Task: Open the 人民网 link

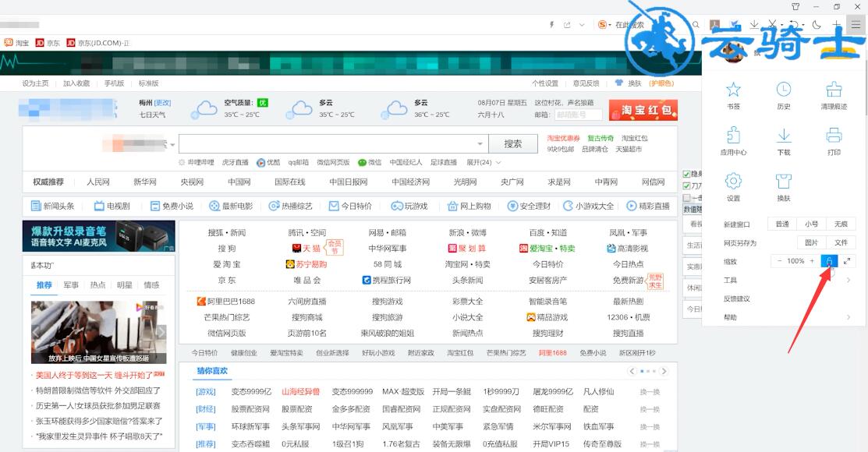Action: pos(98,182)
